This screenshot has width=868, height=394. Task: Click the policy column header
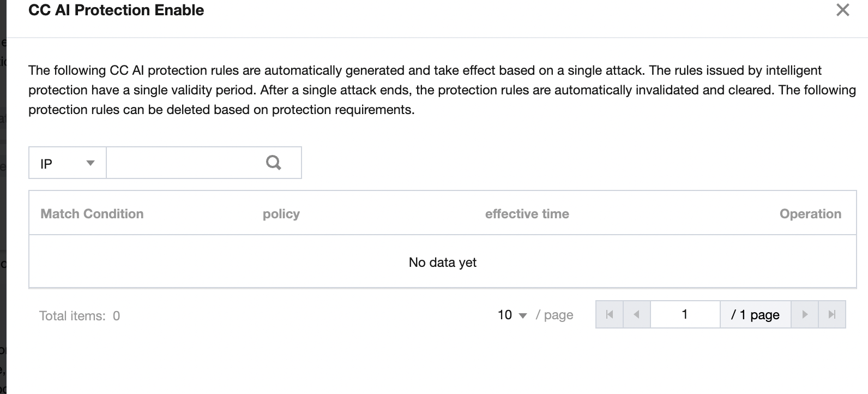click(281, 214)
